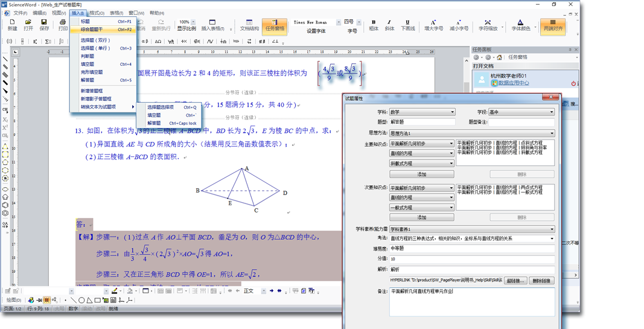Expand the 学段 grade-level dropdown

coord(521,112)
